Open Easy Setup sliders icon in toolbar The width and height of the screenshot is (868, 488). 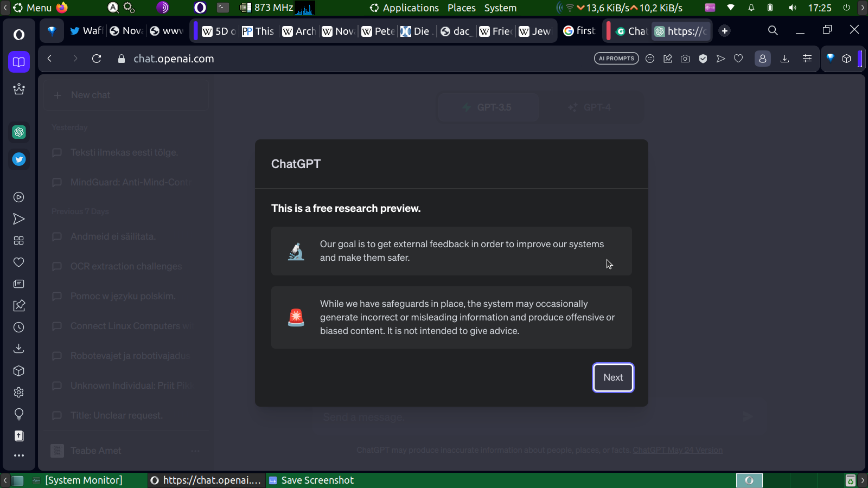coord(807,59)
